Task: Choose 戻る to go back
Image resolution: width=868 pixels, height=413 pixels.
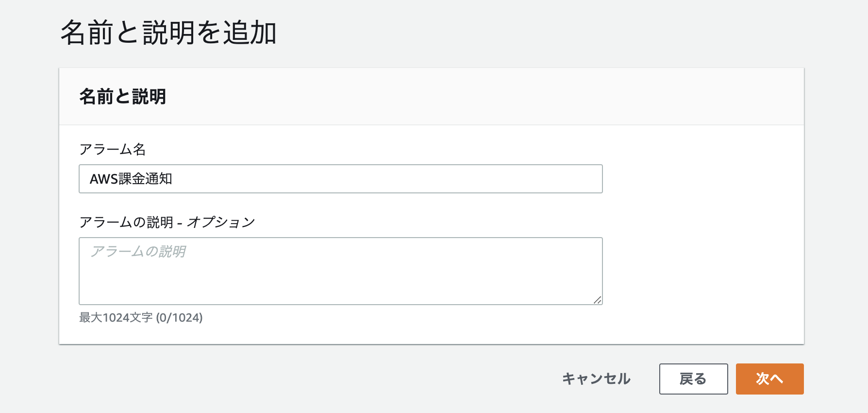Action: pyautogui.click(x=693, y=379)
